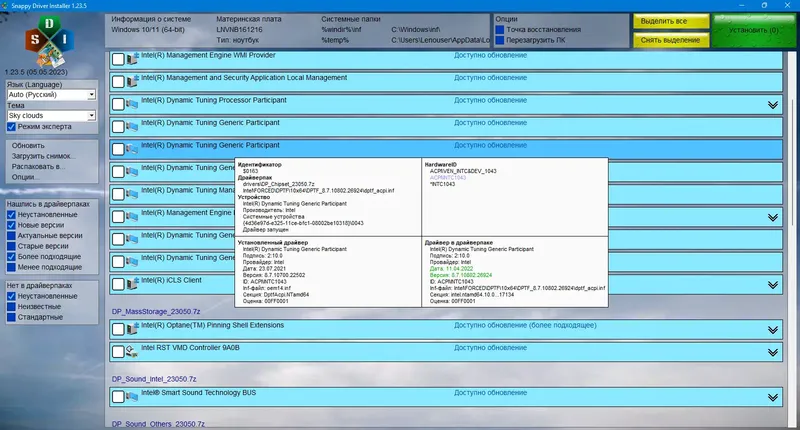Click highlighted Dynamic Tuning Generic Participant row
The image size is (800, 430).
coord(446,149)
